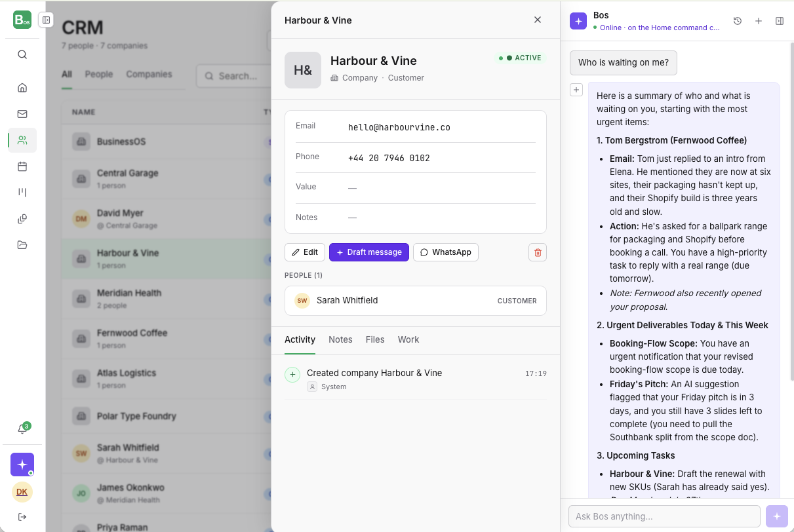Select the Fernwood Coffee row
Image resolution: width=794 pixels, height=532 pixels.
(x=166, y=338)
